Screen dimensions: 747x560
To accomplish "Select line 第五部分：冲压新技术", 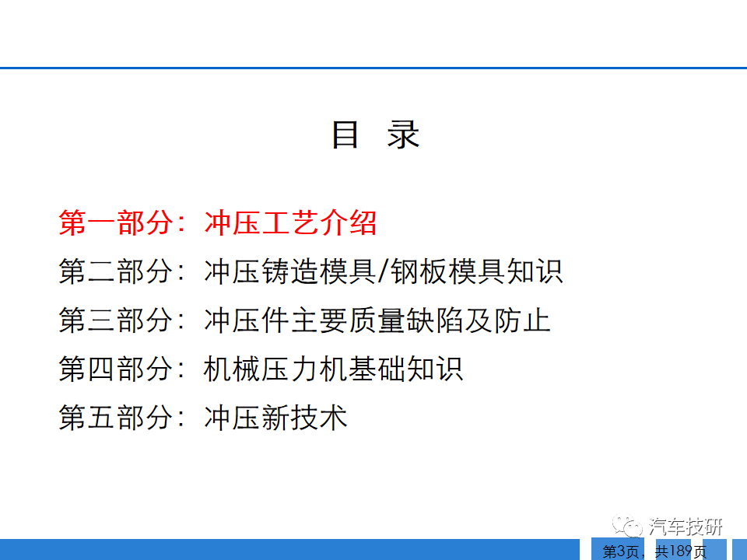I will tap(203, 418).
